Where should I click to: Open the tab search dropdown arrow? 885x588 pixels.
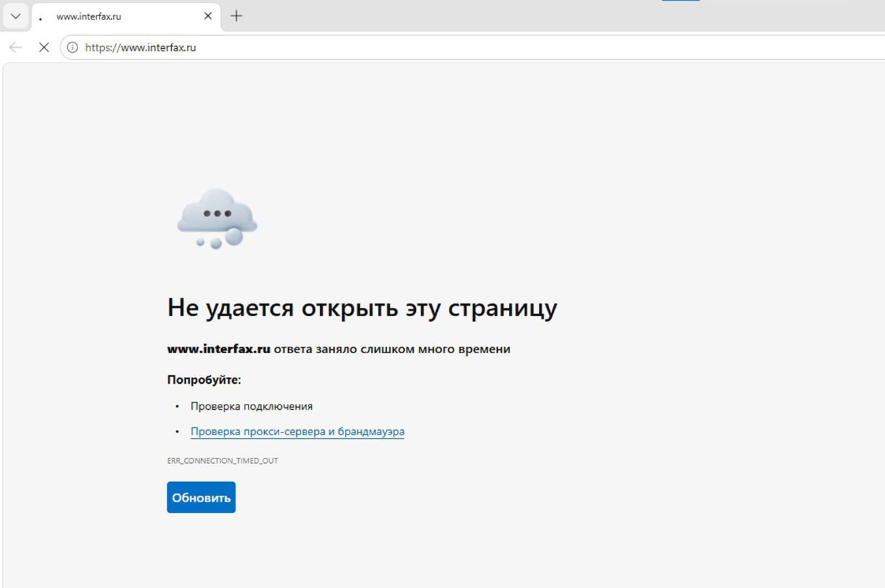(16, 16)
